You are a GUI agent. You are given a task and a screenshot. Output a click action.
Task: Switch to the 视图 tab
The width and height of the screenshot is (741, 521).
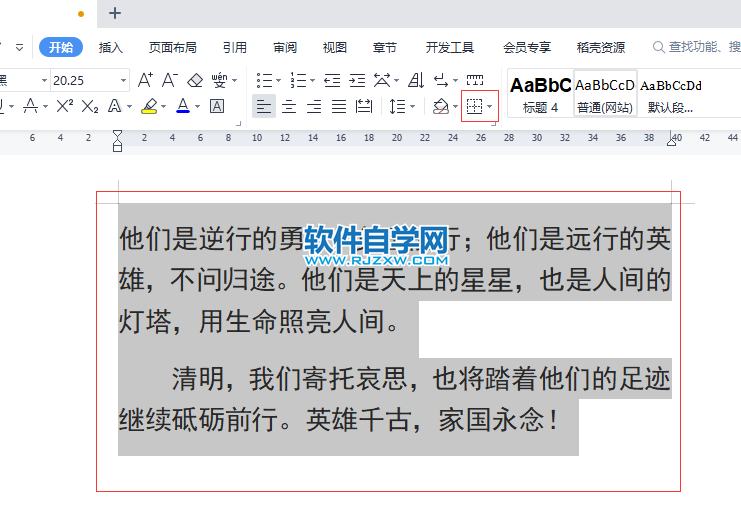click(335, 47)
